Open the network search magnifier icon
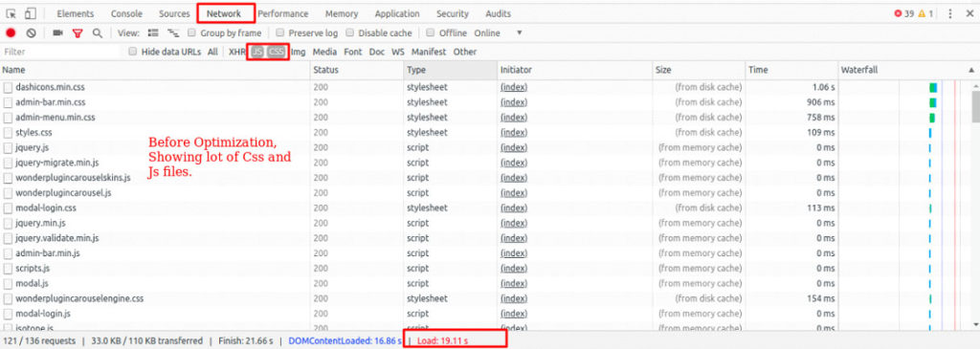 (97, 33)
